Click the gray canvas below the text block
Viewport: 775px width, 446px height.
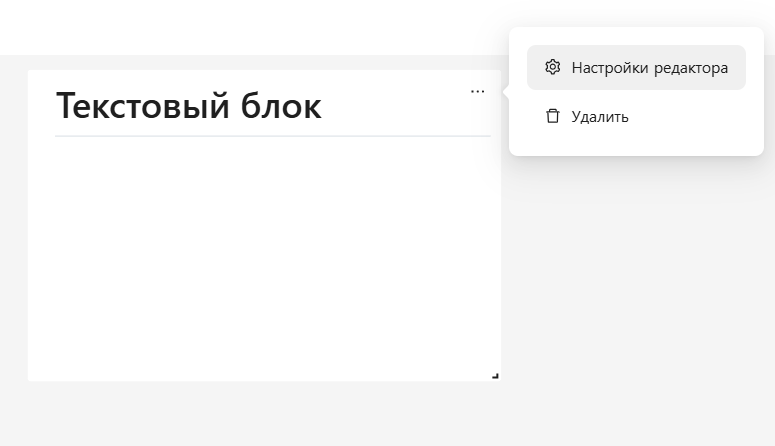point(264,414)
